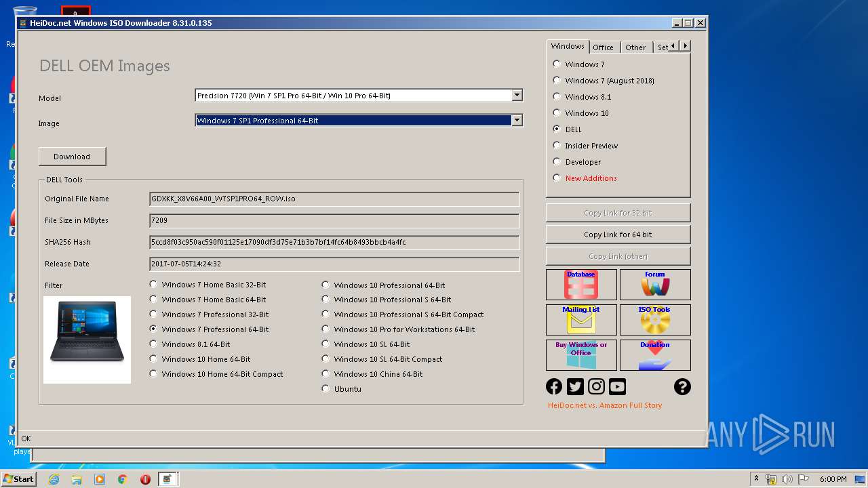This screenshot has height=488, width=868.
Task: Click the Buy Windows or Office icon
Action: pyautogui.click(x=581, y=355)
